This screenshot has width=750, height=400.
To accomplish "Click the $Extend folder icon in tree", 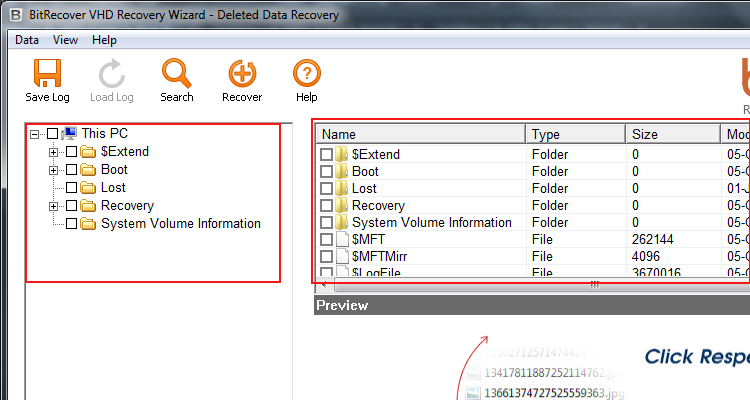I will [88, 152].
